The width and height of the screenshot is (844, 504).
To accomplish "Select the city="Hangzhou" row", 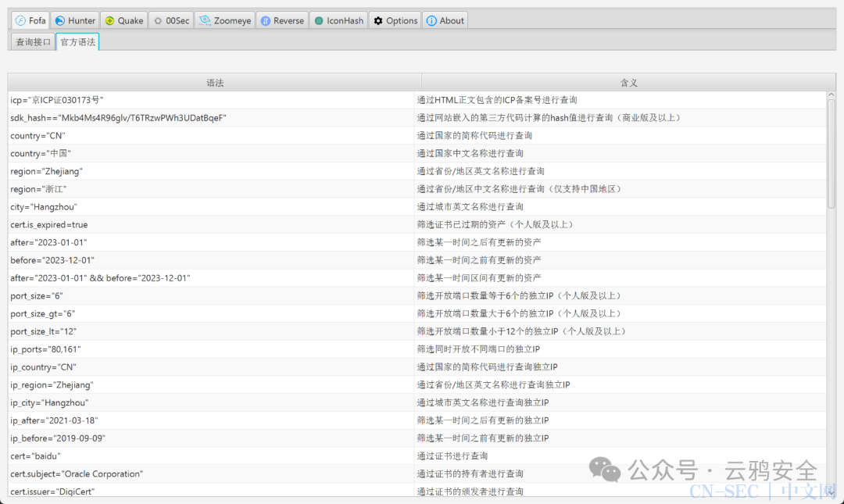I will pos(417,207).
